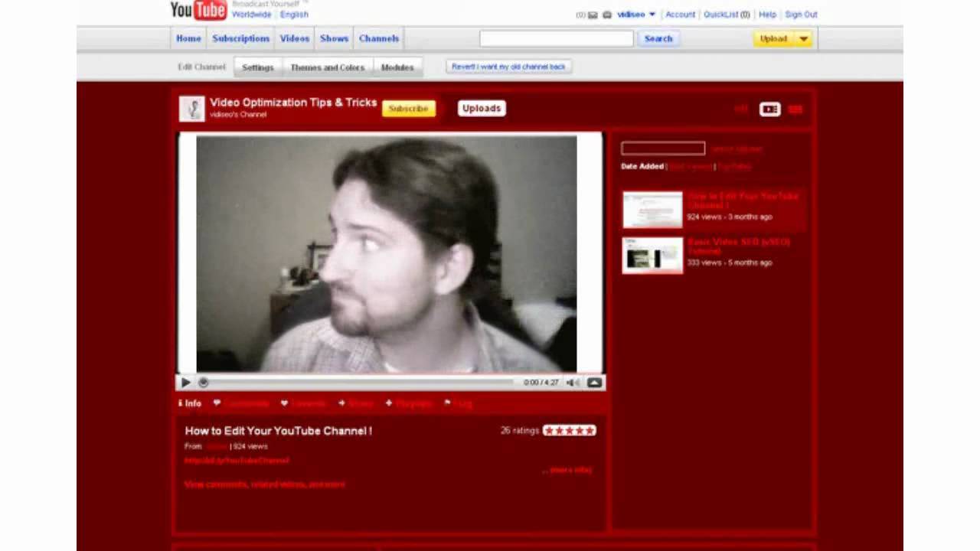980x551 pixels.
Task: Click the seek handle on the progress bar
Action: [203, 383]
